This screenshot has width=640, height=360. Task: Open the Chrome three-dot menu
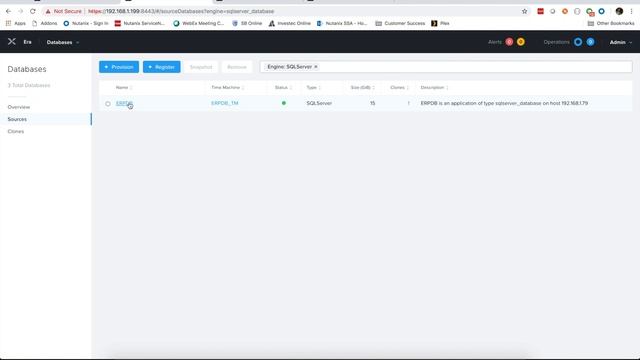tap(631, 11)
